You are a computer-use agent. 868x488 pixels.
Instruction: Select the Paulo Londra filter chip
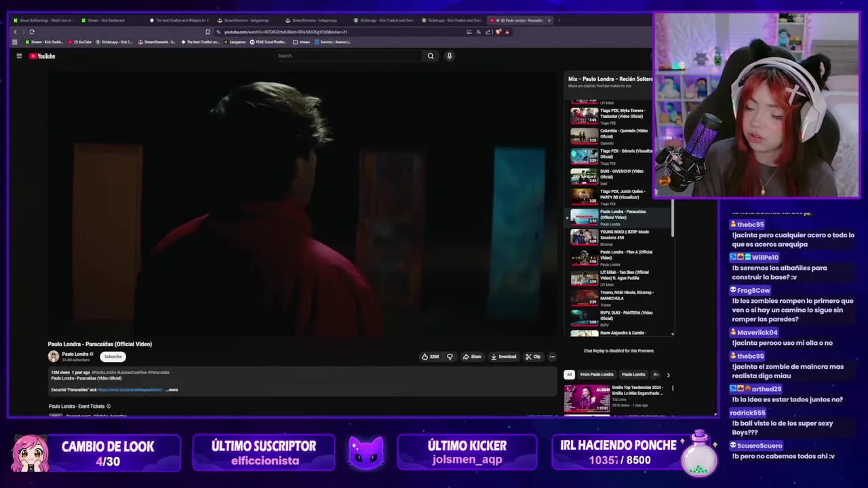click(633, 374)
